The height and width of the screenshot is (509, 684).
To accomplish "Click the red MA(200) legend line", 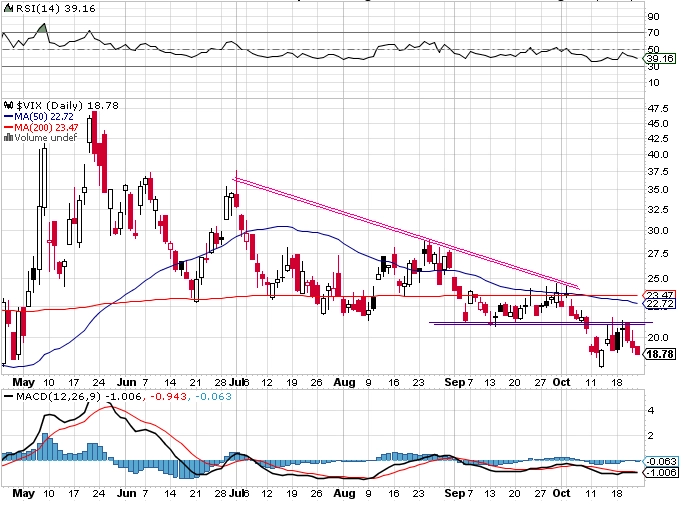I will click(9, 128).
